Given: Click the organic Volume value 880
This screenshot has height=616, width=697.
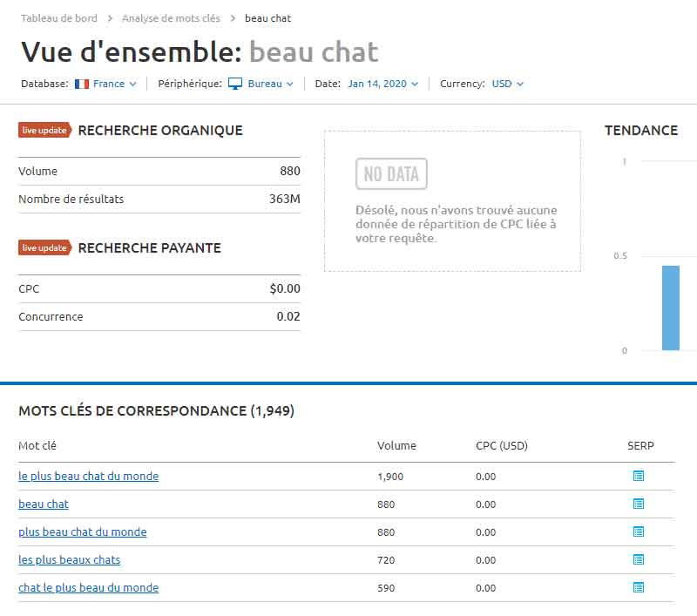Looking at the screenshot, I should [x=290, y=171].
